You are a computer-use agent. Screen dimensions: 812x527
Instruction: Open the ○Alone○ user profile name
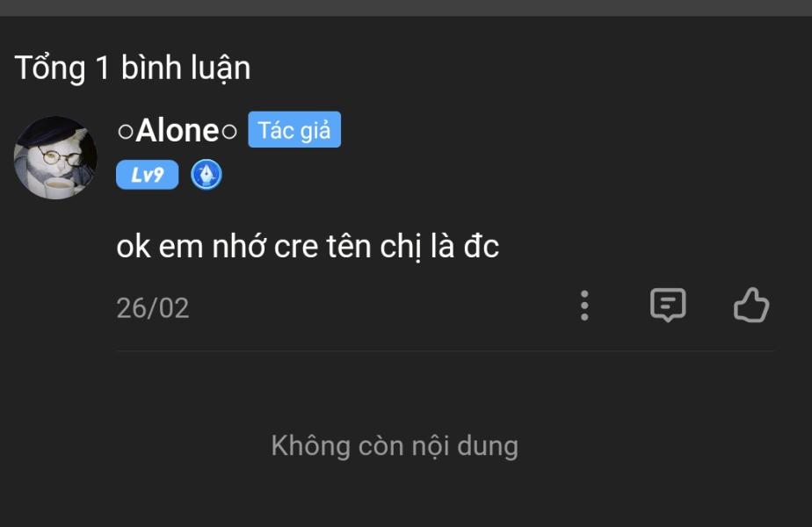click(x=178, y=130)
